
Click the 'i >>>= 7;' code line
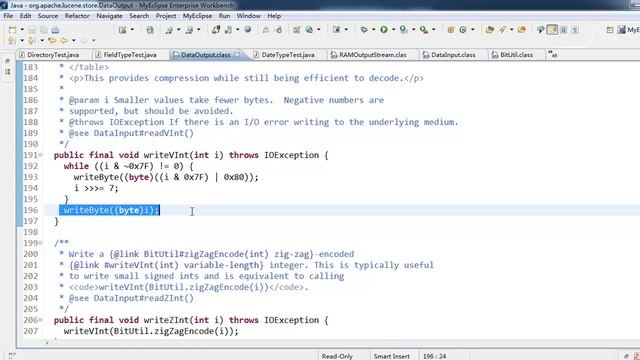pyautogui.click(x=96, y=188)
